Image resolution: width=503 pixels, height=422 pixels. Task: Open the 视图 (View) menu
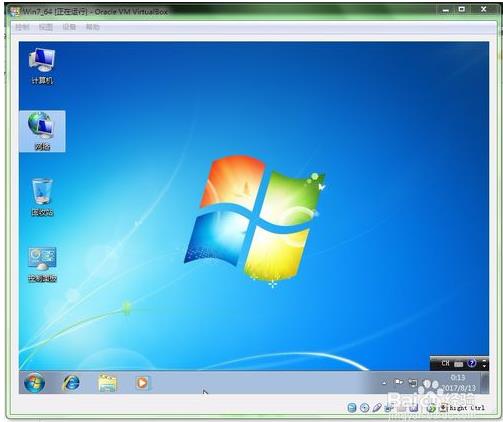(46, 27)
